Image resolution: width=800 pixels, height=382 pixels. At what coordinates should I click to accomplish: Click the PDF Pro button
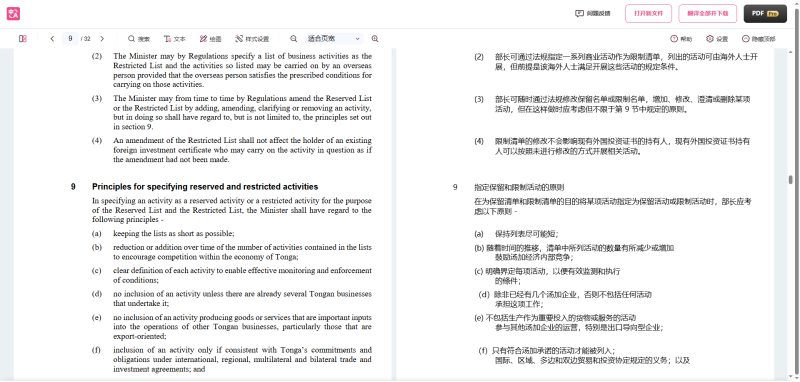click(x=765, y=14)
